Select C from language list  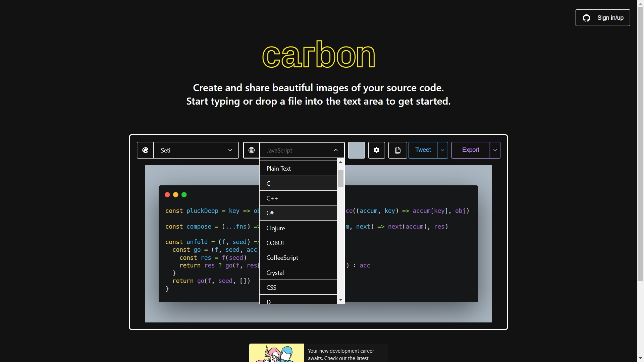(x=298, y=183)
